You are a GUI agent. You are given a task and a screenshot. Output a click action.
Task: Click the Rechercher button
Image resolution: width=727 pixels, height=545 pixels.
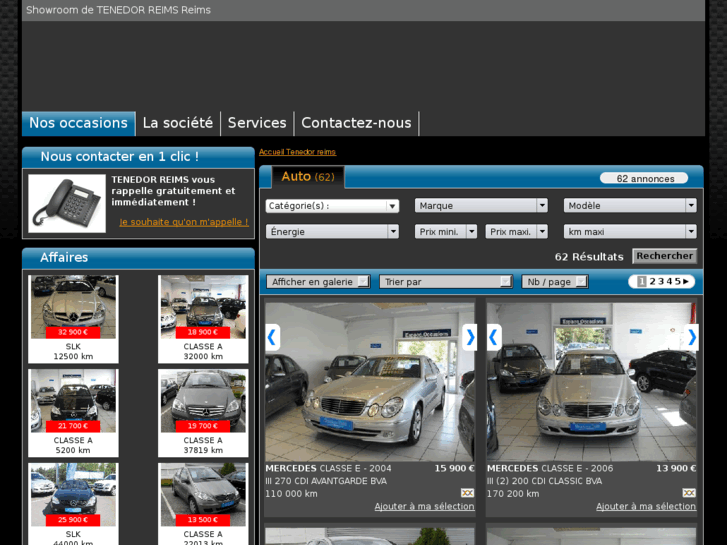664,256
